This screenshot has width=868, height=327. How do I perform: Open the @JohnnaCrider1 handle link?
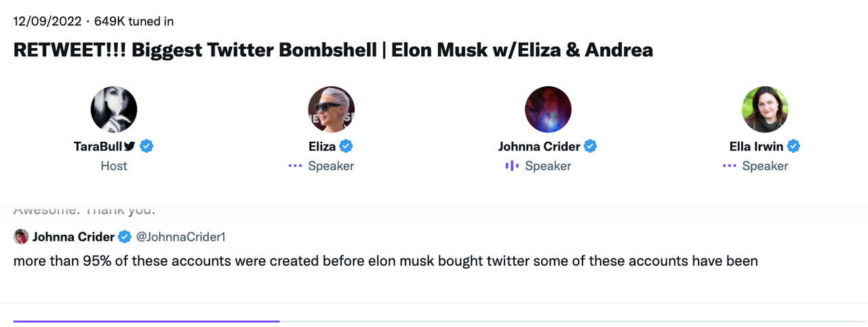(180, 237)
